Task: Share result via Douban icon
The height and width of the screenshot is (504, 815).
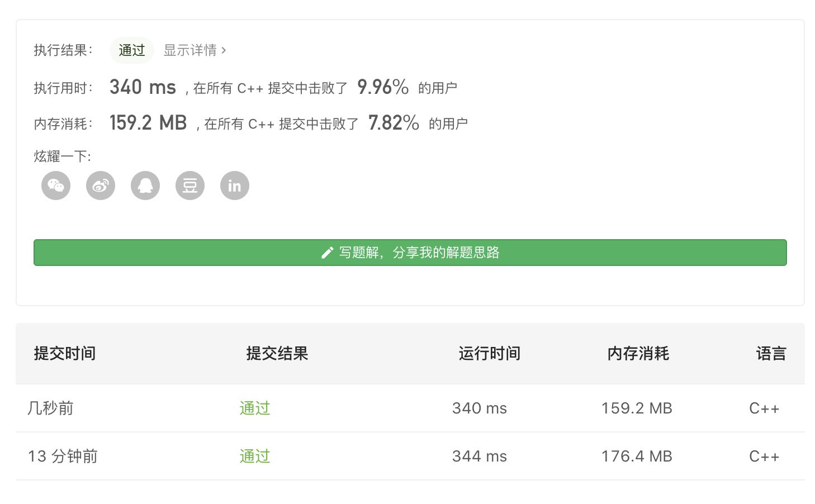Action: coord(190,186)
